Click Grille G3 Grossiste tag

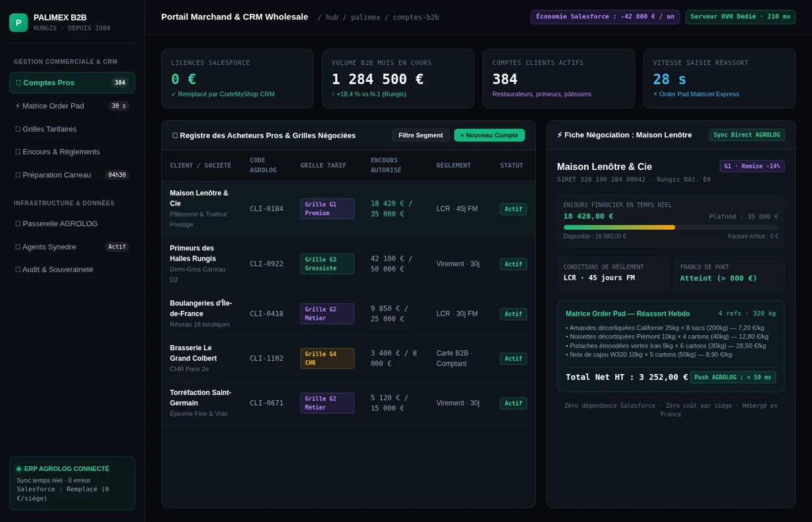(327, 263)
